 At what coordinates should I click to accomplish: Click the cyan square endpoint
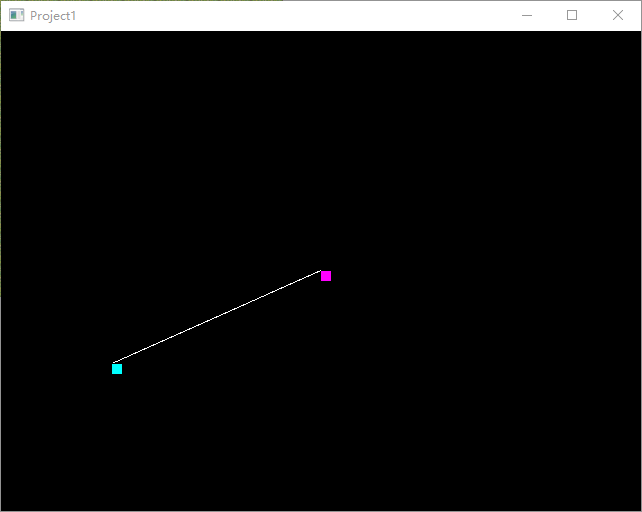click(x=117, y=369)
